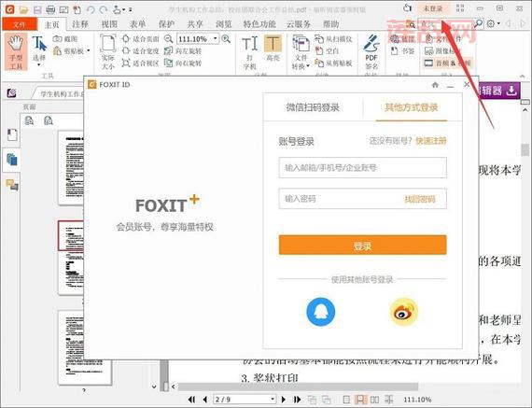Click the Save icon in quick toolbar
Image resolution: width=532 pixels, height=408 pixels.
[x=37, y=9]
